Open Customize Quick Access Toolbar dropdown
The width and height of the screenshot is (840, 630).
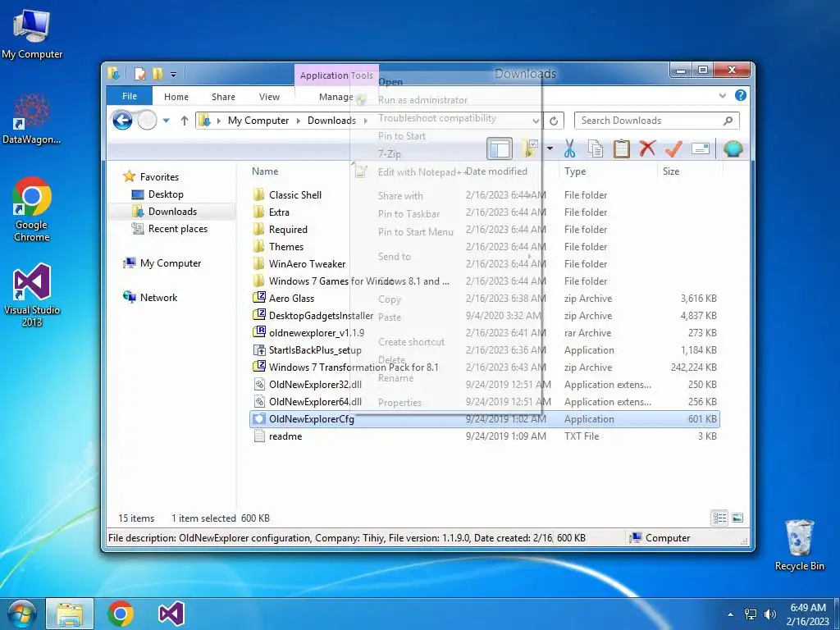click(174, 75)
